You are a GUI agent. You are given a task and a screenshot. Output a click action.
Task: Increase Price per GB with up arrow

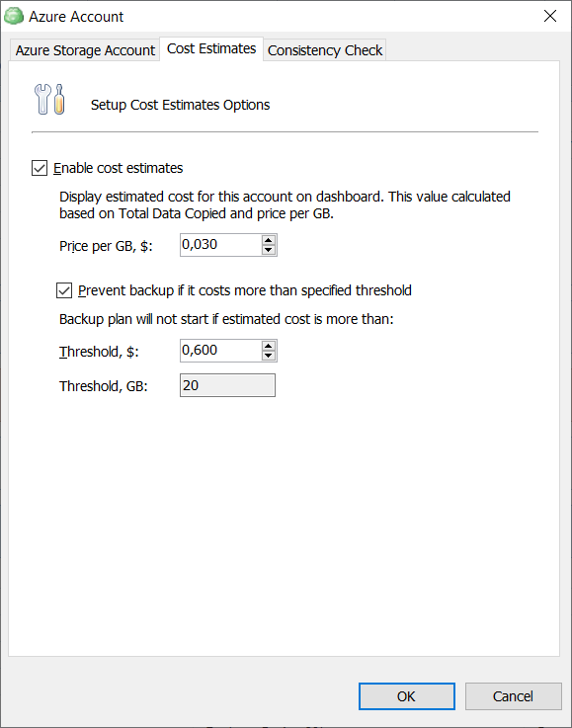(x=269, y=240)
